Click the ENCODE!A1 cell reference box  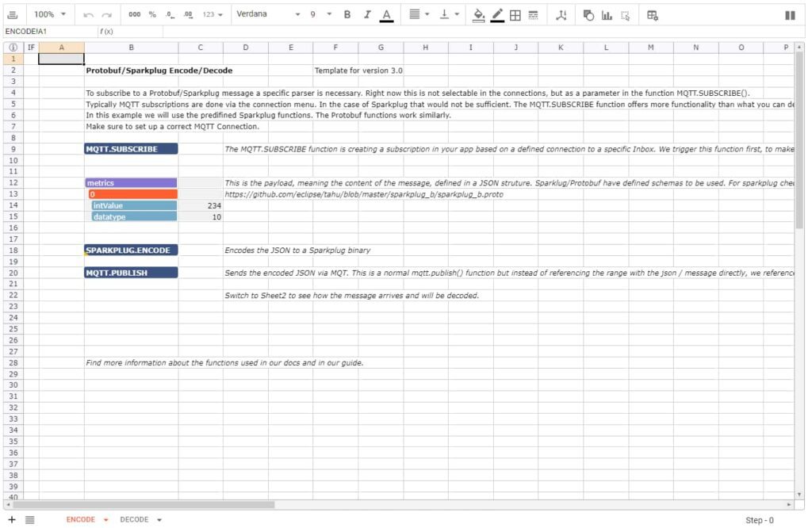(x=46, y=31)
